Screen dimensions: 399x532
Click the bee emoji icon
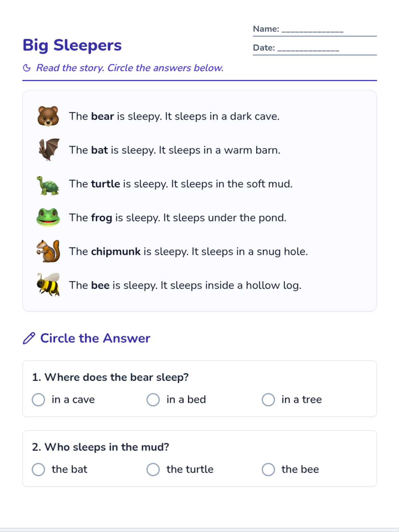pyautogui.click(x=48, y=285)
